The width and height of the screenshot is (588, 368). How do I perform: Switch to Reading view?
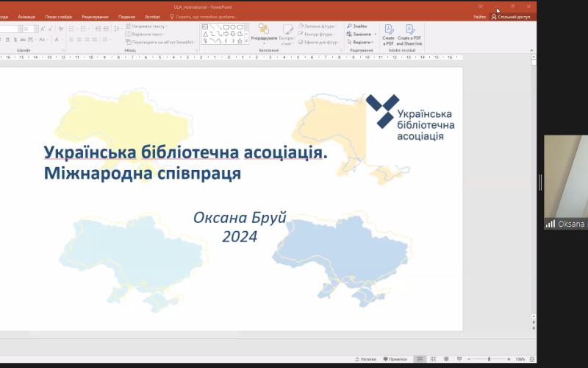[x=446, y=359]
